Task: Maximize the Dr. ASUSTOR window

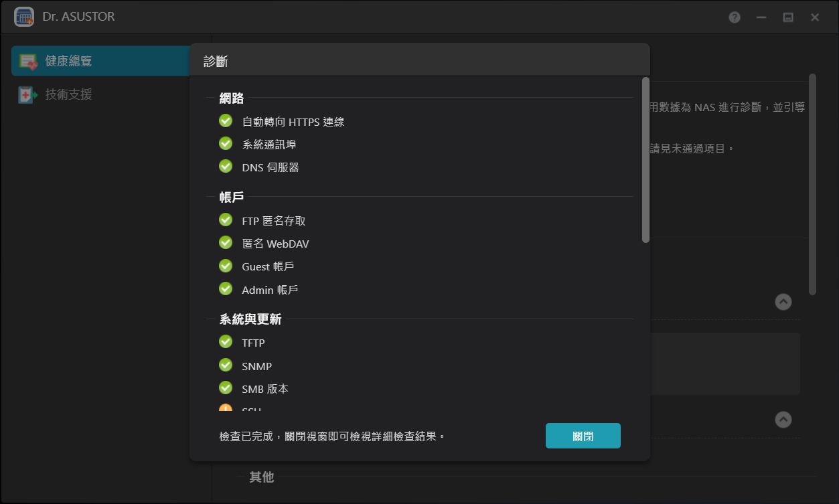Action: pyautogui.click(x=788, y=17)
